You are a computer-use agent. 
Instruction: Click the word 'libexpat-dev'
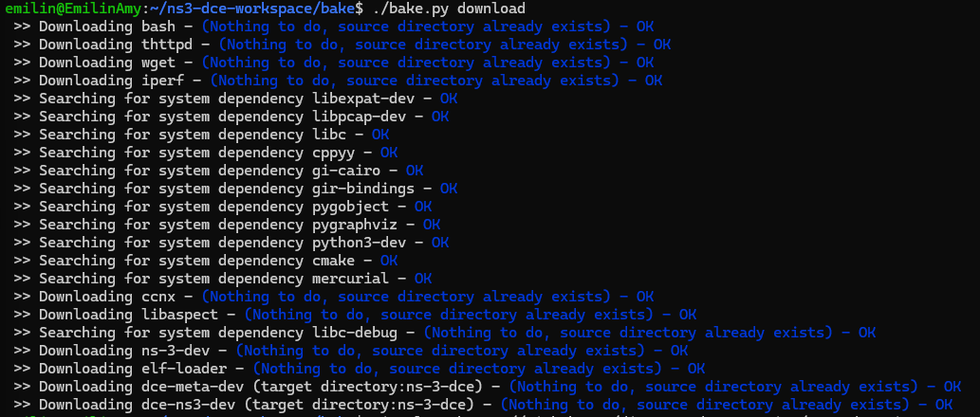click(x=363, y=99)
